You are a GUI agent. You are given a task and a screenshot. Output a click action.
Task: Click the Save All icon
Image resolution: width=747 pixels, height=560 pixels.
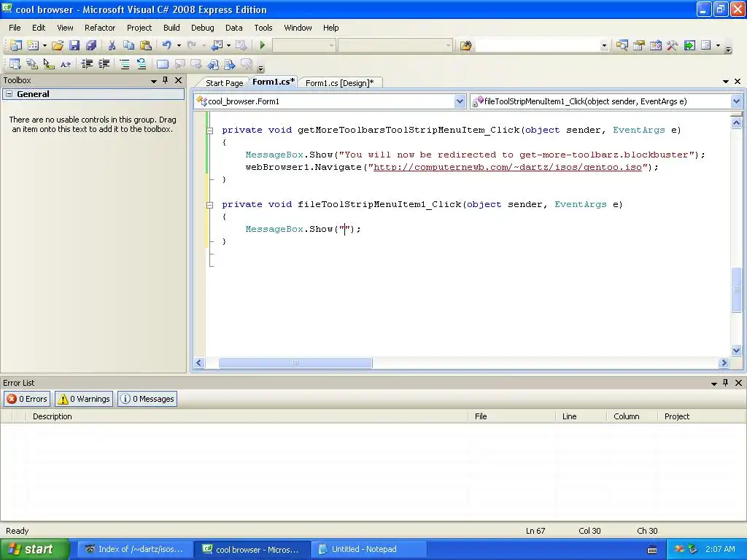click(91, 45)
